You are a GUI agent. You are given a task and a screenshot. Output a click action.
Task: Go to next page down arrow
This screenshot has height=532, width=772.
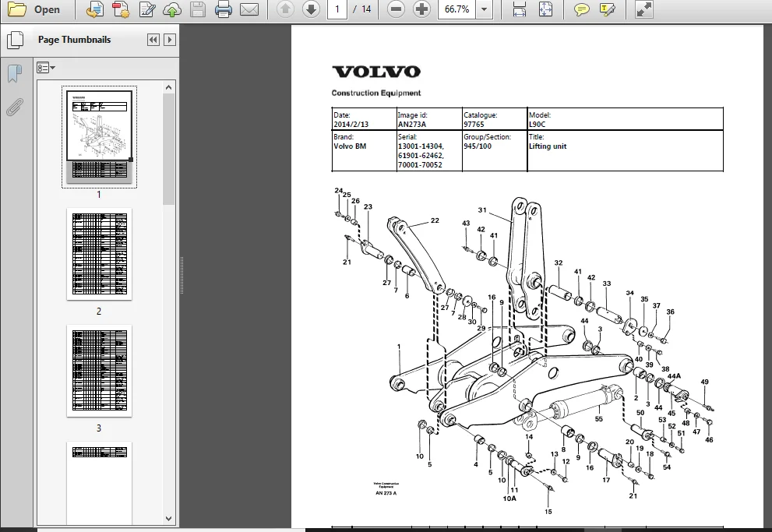pyautogui.click(x=311, y=9)
